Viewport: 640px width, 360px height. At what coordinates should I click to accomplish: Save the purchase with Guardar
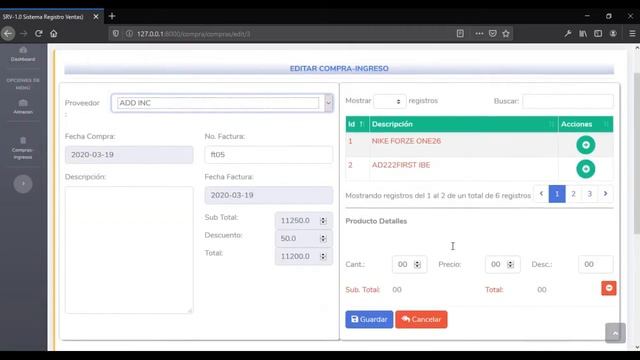click(x=369, y=319)
